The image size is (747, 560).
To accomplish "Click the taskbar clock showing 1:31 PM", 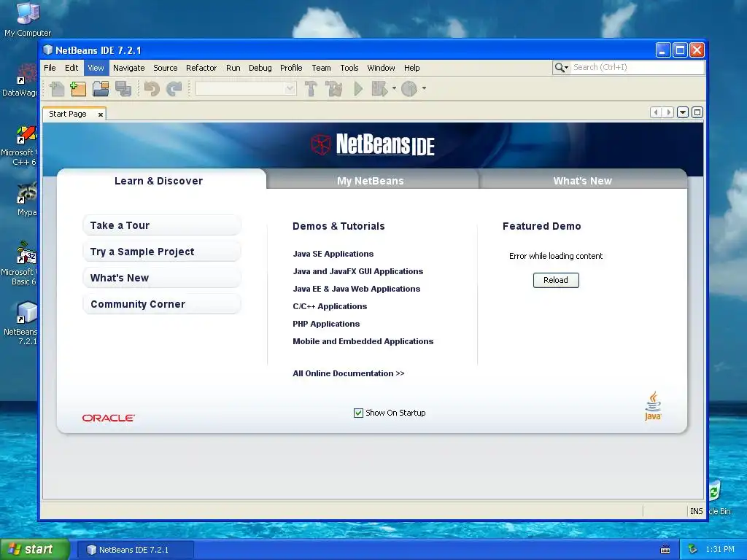I will (x=720, y=550).
